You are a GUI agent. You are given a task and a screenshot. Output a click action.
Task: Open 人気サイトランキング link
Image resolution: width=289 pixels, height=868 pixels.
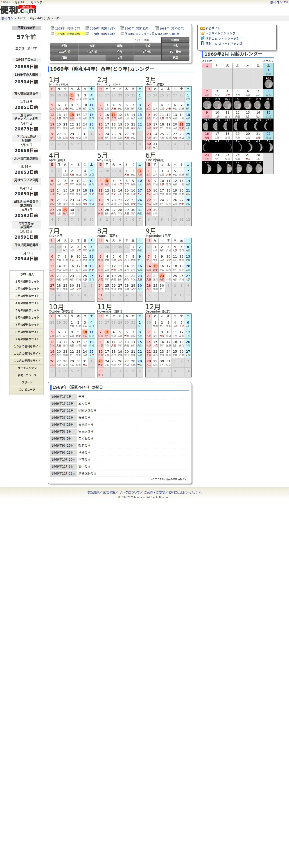click(x=220, y=33)
